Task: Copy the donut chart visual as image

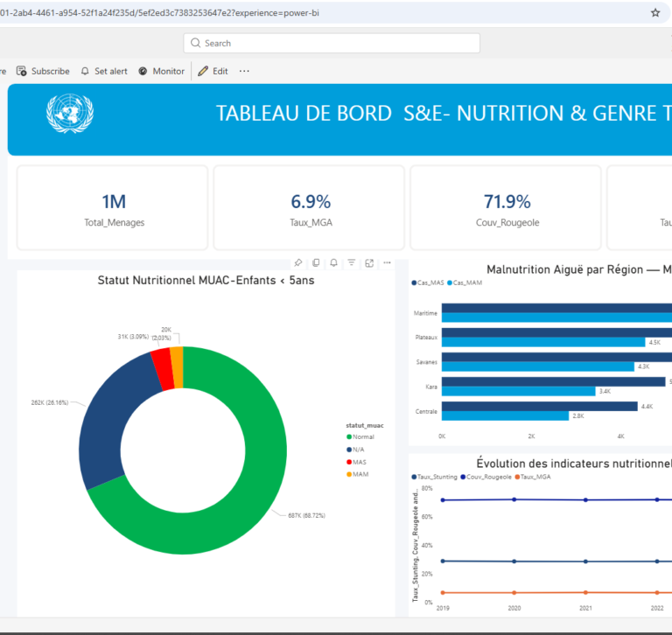Action: [x=316, y=262]
